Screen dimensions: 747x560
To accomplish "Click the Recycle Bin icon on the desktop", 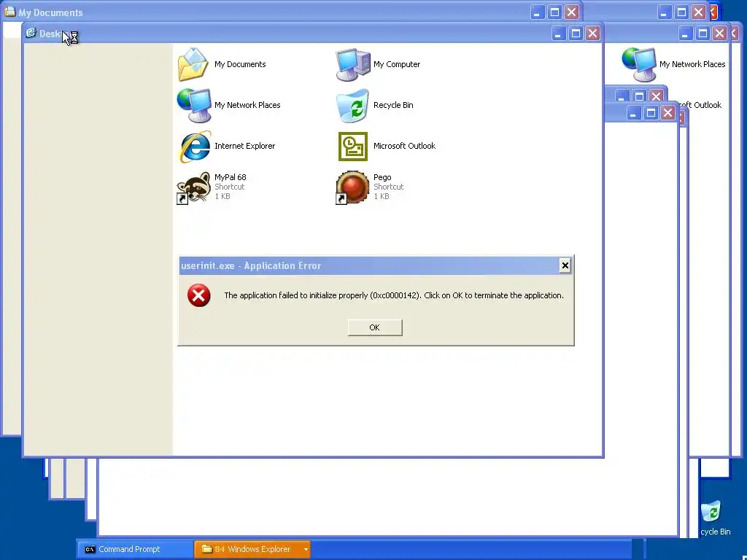I will pyautogui.click(x=711, y=511).
